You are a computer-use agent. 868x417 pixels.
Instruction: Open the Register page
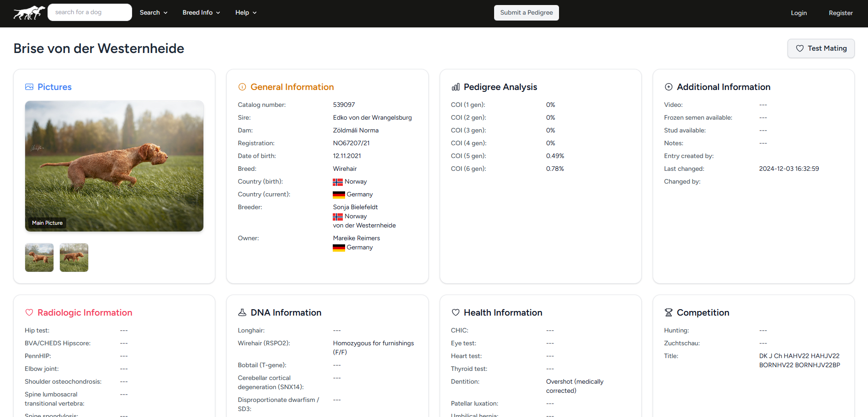[x=841, y=13]
